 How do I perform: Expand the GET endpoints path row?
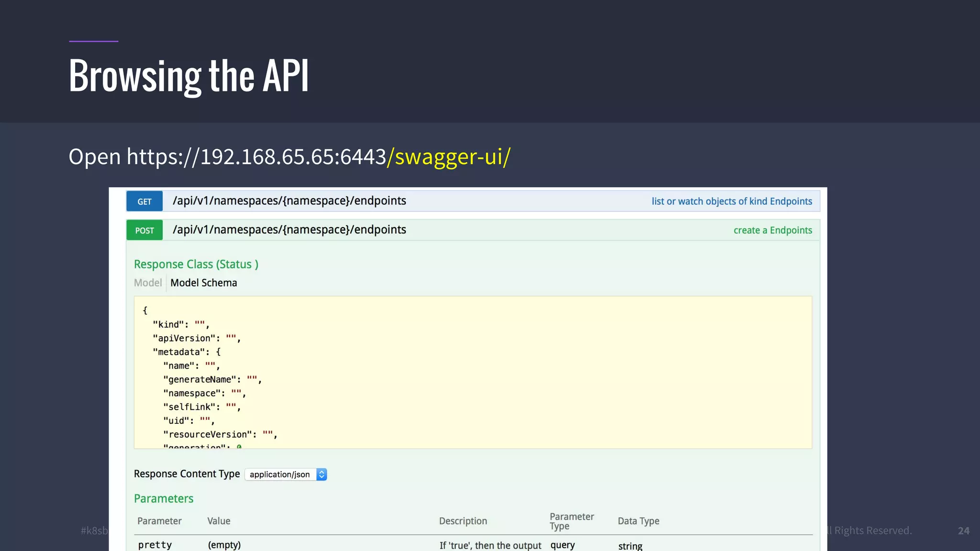click(x=289, y=201)
